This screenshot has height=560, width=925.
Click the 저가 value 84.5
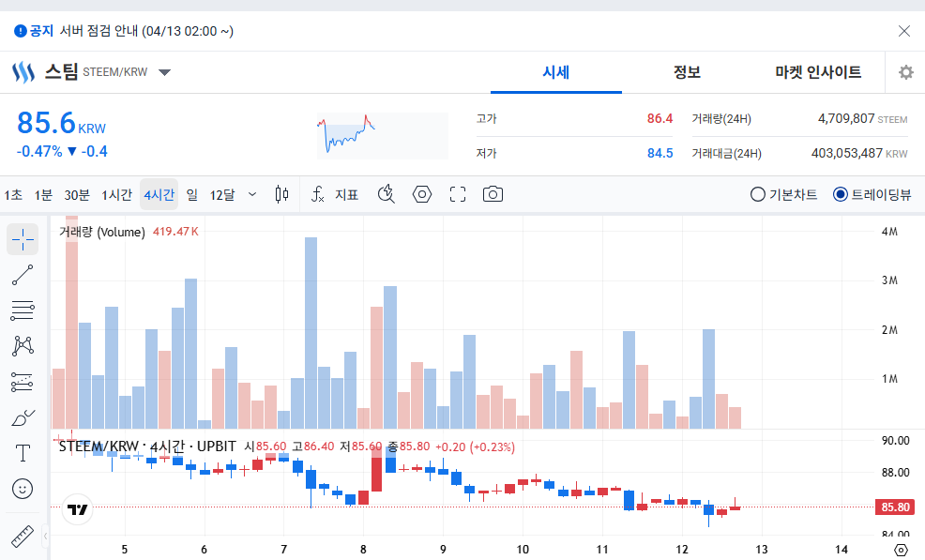point(660,154)
